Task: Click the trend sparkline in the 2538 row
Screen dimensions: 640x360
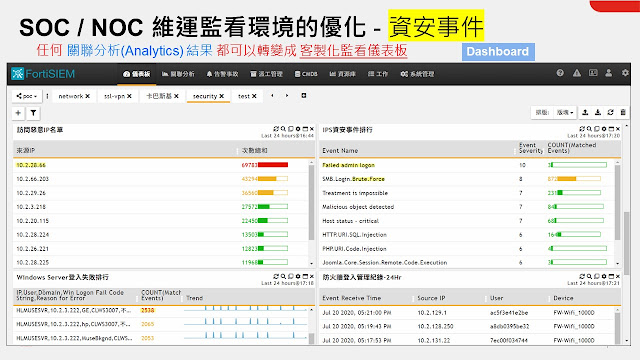Action: [x=245, y=309]
